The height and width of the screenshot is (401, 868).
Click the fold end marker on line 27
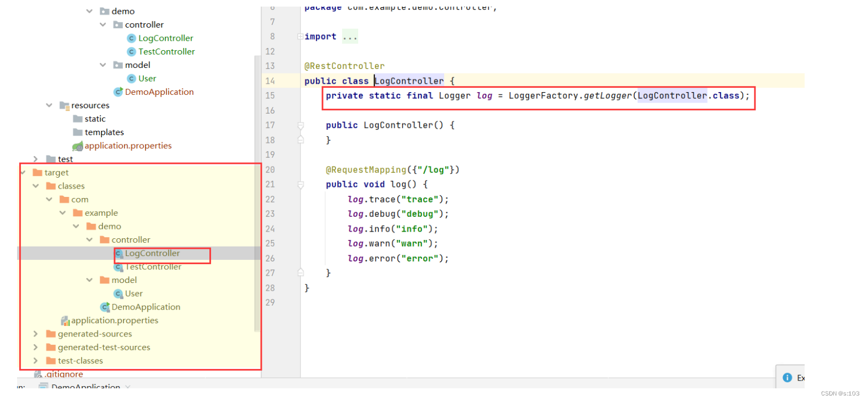tap(300, 272)
